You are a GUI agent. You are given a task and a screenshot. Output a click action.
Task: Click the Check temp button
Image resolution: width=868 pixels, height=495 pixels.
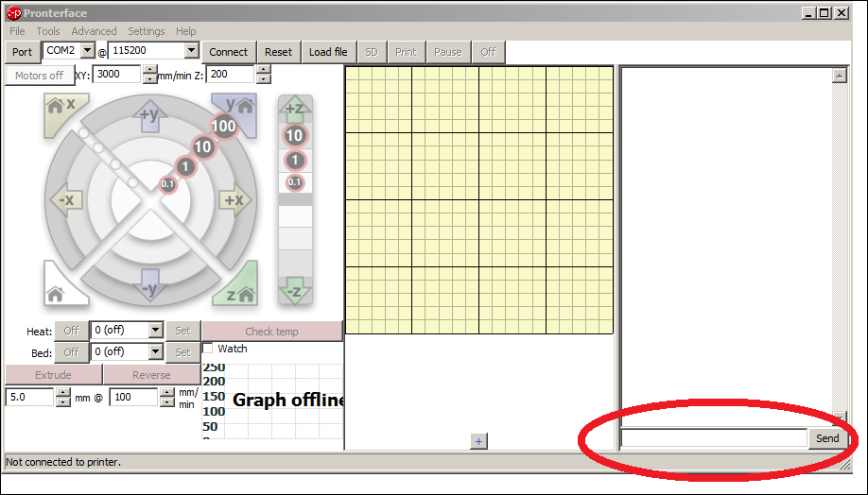point(271,332)
